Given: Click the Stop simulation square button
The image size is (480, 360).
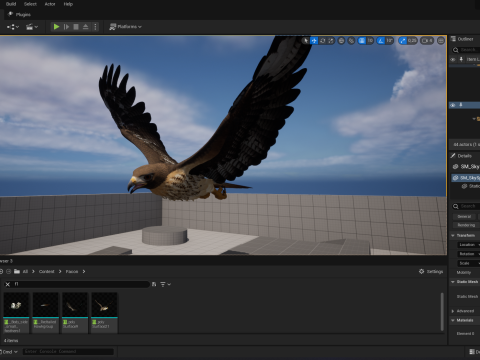Looking at the screenshot, I should point(76,27).
